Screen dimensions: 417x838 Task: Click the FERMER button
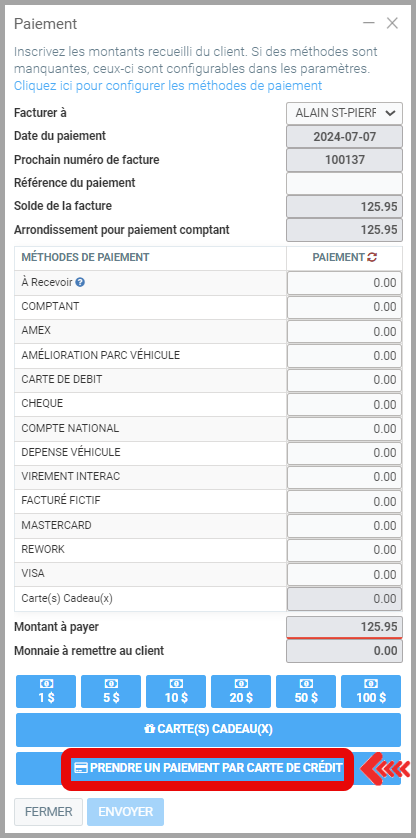49,812
